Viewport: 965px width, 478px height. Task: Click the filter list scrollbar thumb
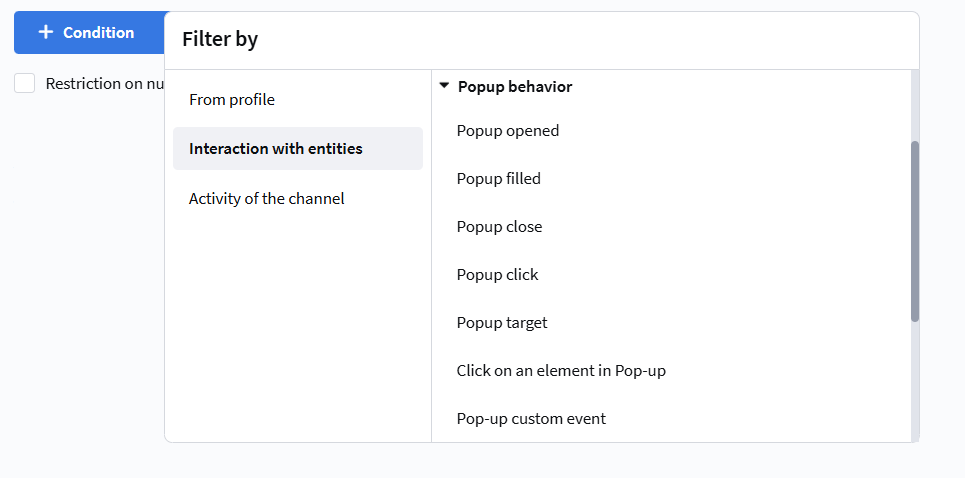click(915, 230)
